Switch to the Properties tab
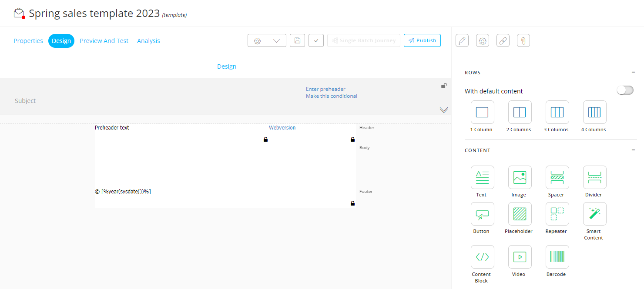This screenshot has width=644, height=289. (28, 41)
